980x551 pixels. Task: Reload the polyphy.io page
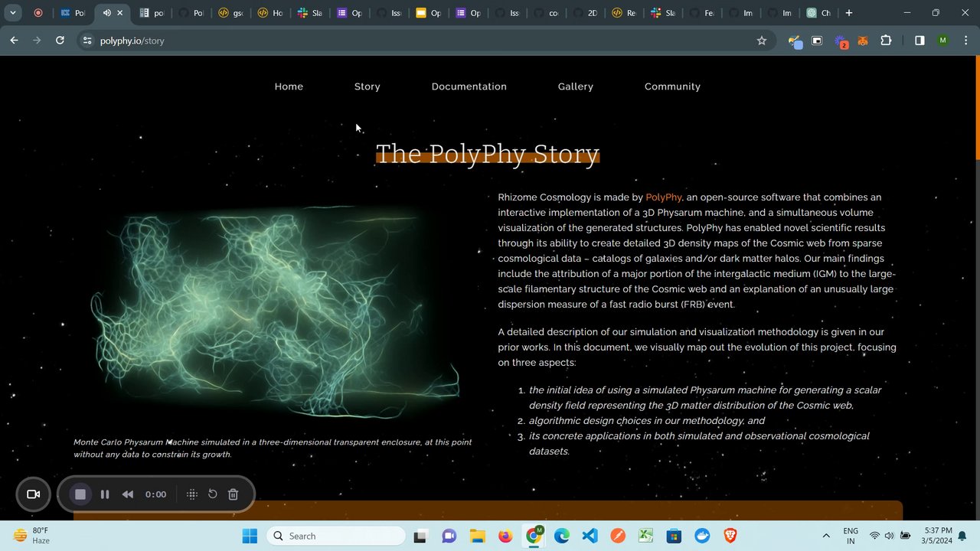[x=60, y=41]
